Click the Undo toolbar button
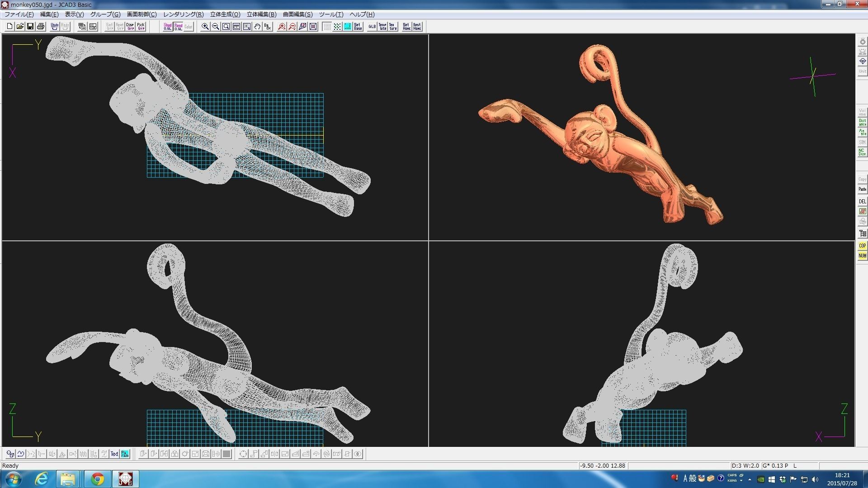868x488 pixels. 55,27
